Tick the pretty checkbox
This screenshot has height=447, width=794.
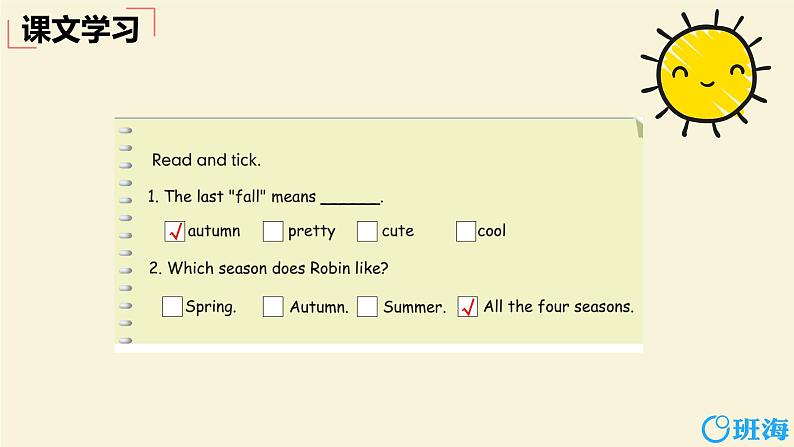click(x=273, y=231)
